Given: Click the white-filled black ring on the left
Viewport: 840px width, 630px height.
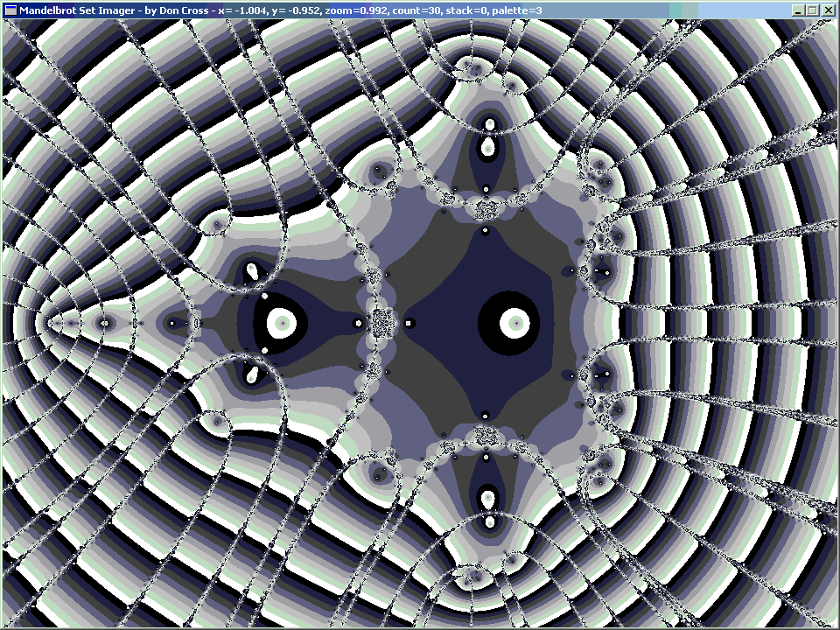Looking at the screenshot, I should click(282, 323).
